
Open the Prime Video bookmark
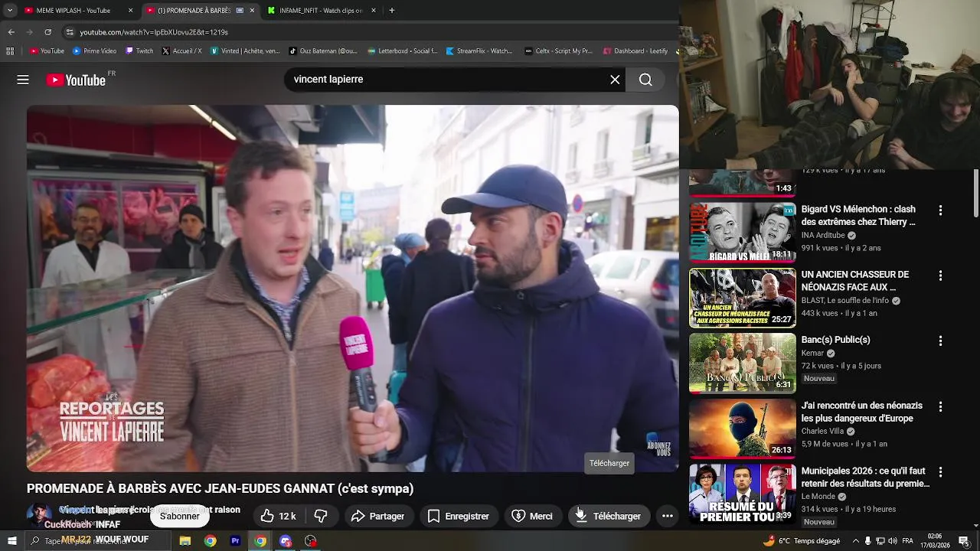94,51
